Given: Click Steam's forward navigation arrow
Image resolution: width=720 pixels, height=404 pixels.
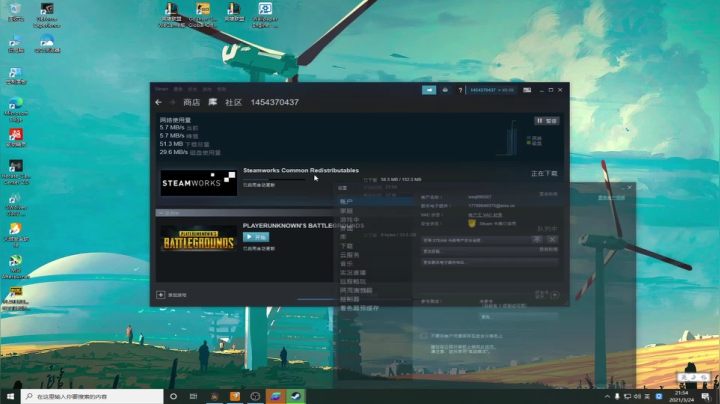Looking at the screenshot, I should [x=172, y=102].
